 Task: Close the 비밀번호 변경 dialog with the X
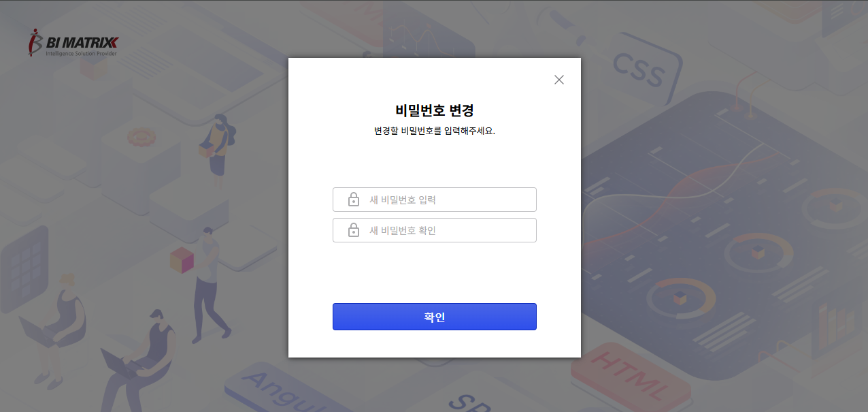point(559,80)
